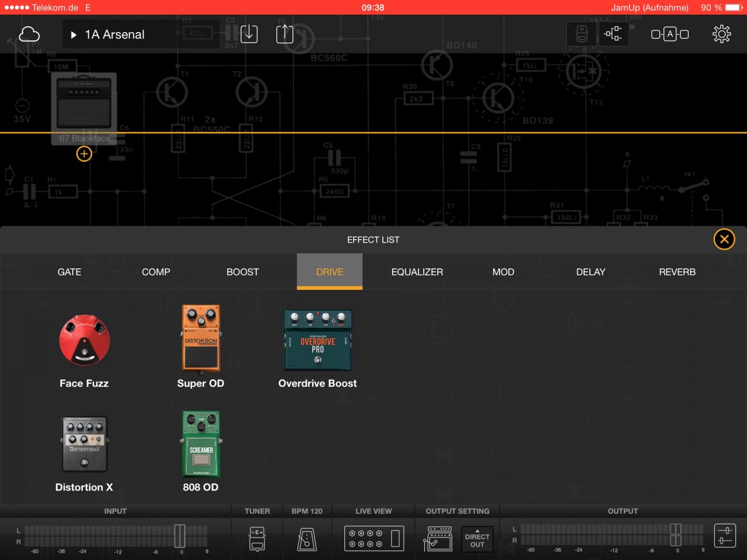Open the settings gear

tap(722, 34)
